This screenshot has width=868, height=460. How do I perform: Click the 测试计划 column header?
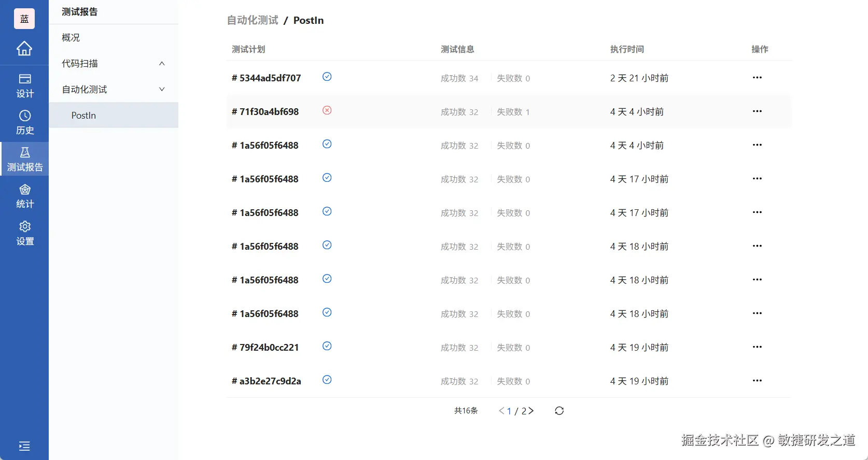point(248,49)
